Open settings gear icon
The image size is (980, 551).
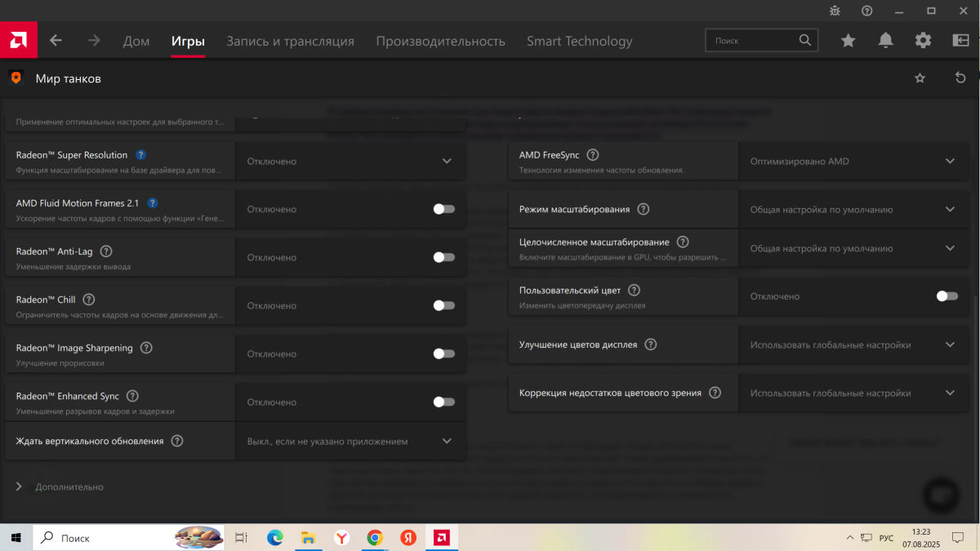pyautogui.click(x=923, y=41)
